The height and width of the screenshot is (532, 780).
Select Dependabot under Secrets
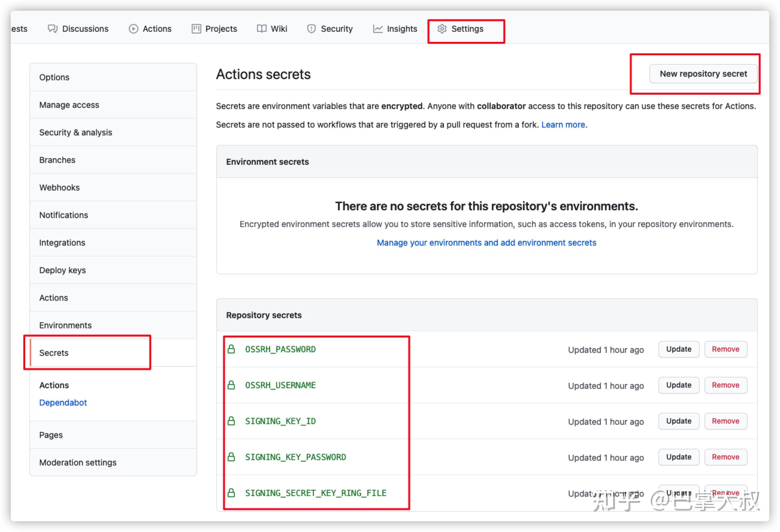coord(63,402)
